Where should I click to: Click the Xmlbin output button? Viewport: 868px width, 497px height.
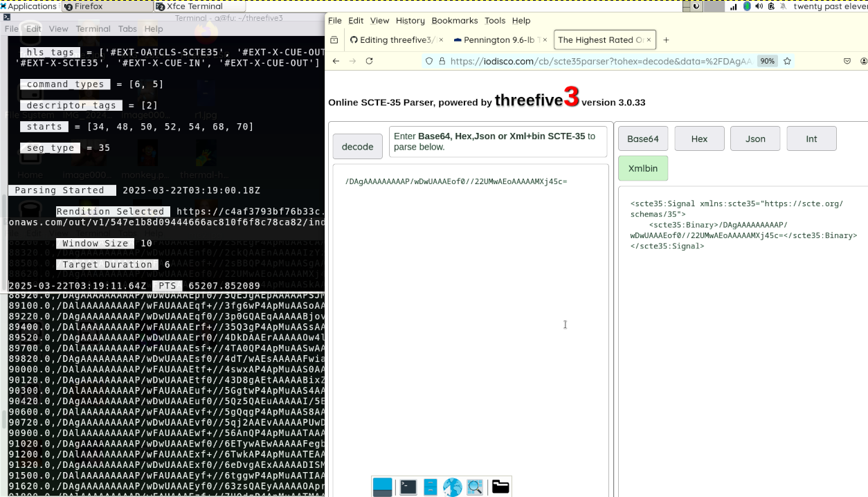coord(643,168)
